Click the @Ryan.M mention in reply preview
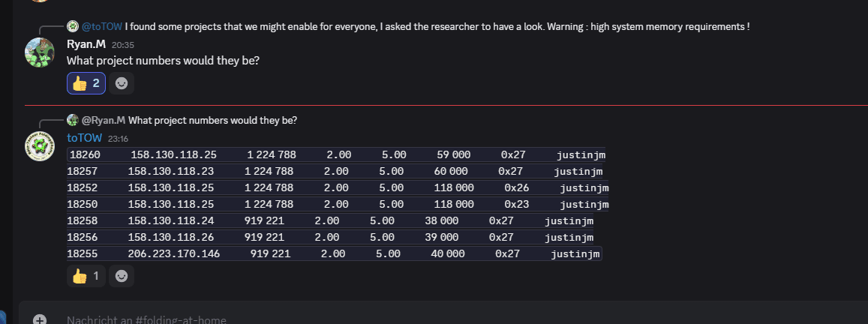 coord(104,120)
